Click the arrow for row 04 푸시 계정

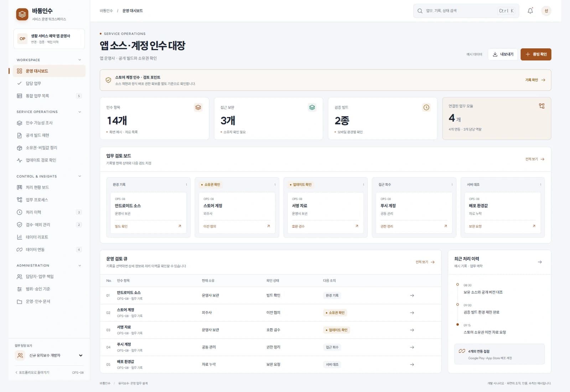pos(412,347)
